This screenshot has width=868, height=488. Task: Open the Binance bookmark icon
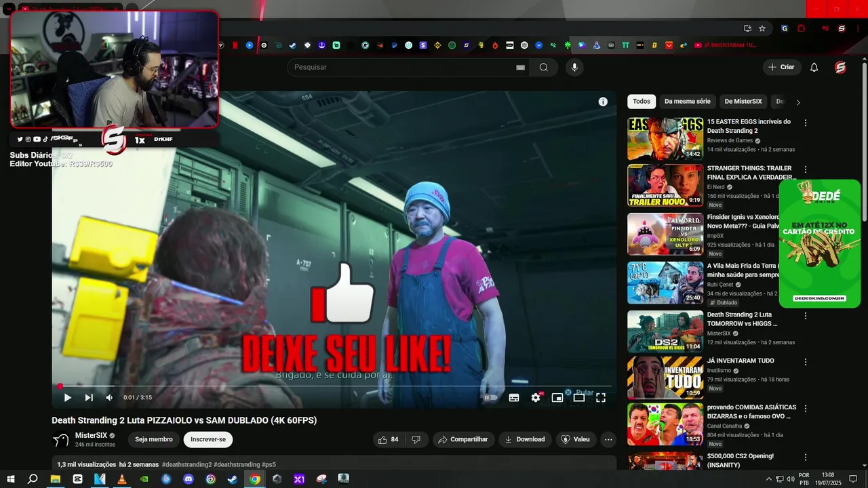click(438, 45)
